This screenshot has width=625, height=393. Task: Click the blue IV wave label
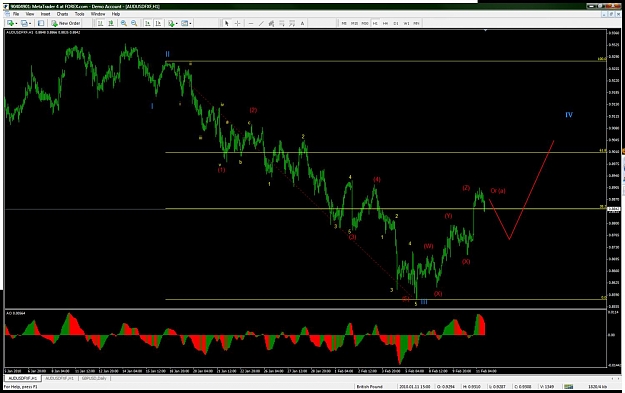tap(569, 115)
